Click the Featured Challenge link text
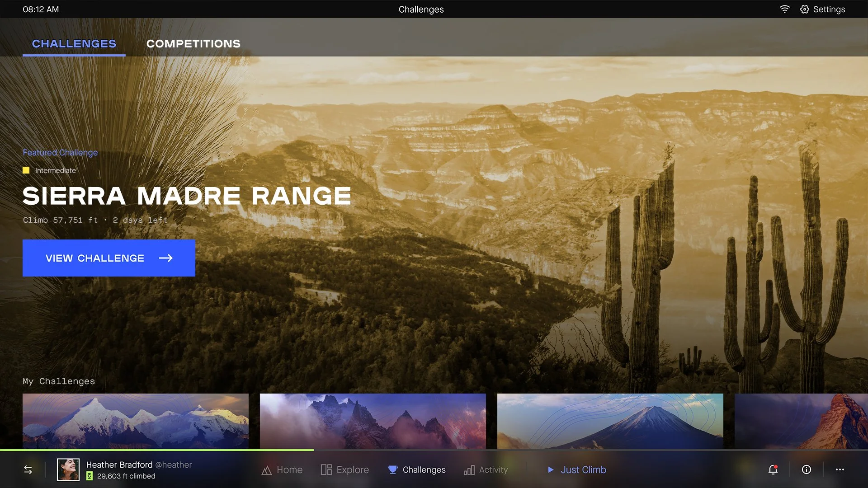 60,153
